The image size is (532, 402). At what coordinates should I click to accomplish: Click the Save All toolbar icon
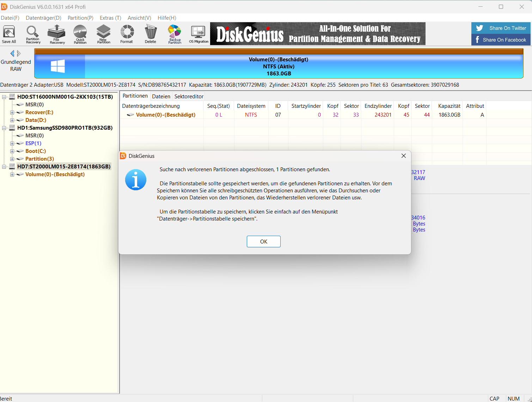(9, 35)
